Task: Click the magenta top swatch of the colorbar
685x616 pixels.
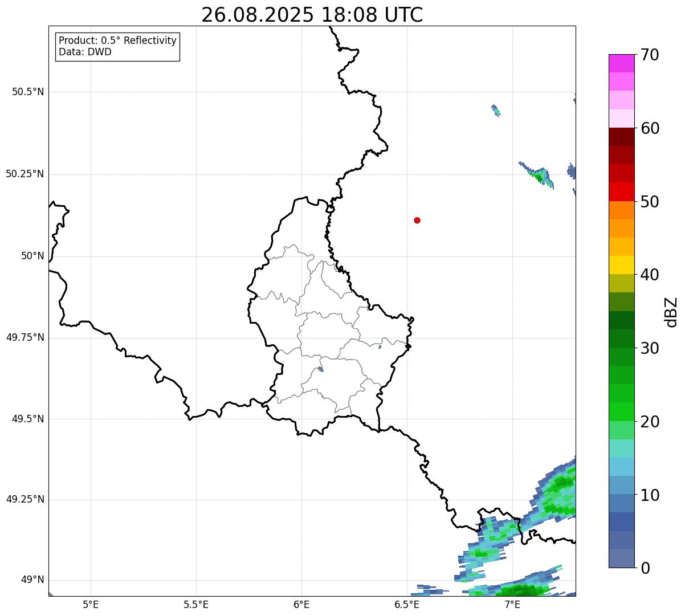Action: click(621, 63)
